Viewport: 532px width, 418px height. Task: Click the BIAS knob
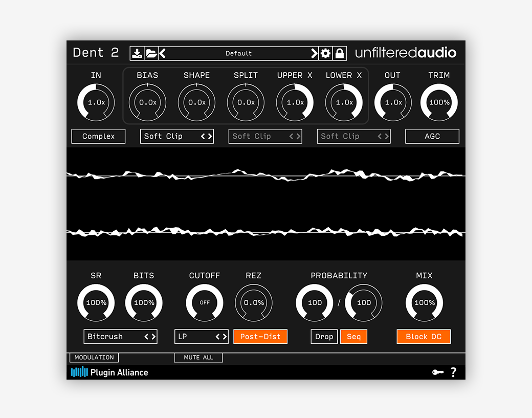pyautogui.click(x=147, y=102)
